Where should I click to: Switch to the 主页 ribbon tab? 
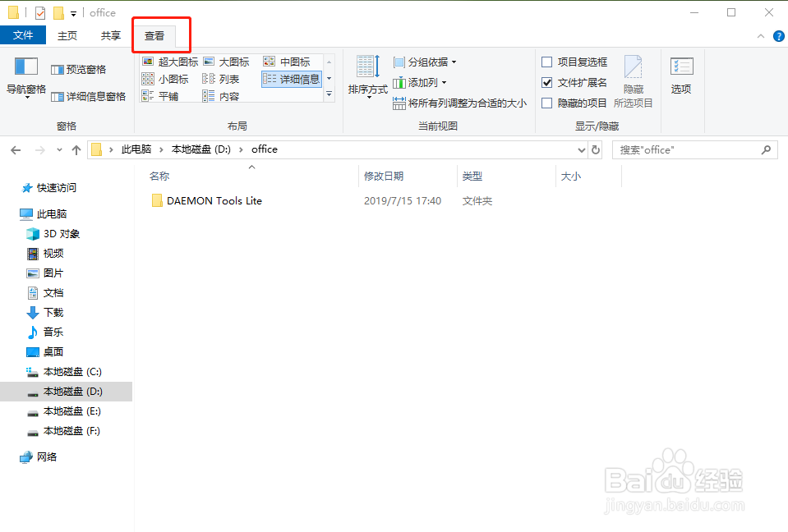67,35
